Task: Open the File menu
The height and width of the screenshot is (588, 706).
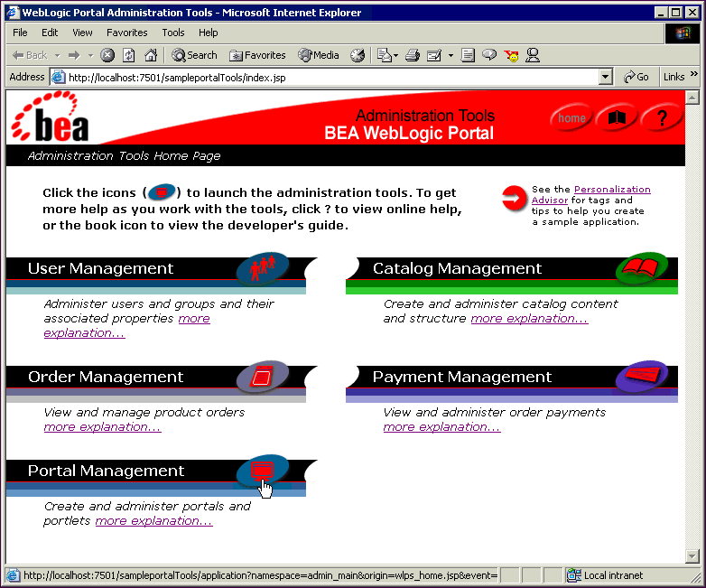Action: (x=20, y=33)
